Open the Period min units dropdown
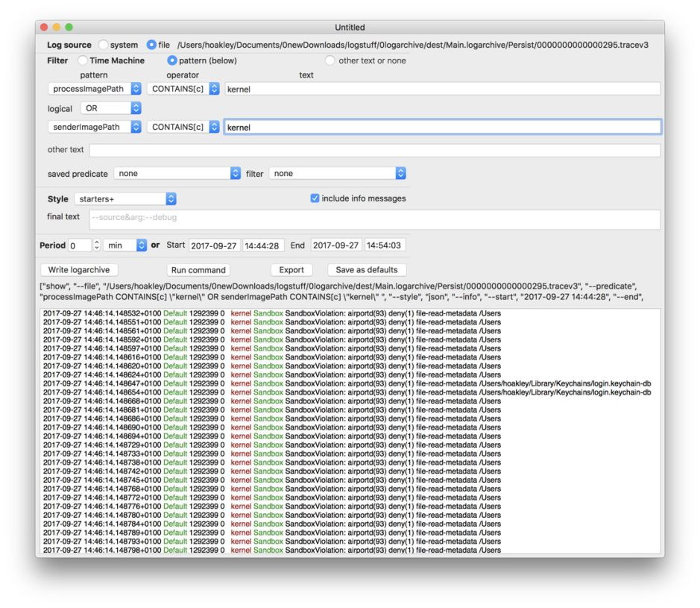Screen dimensions: 700x608 coord(125,245)
